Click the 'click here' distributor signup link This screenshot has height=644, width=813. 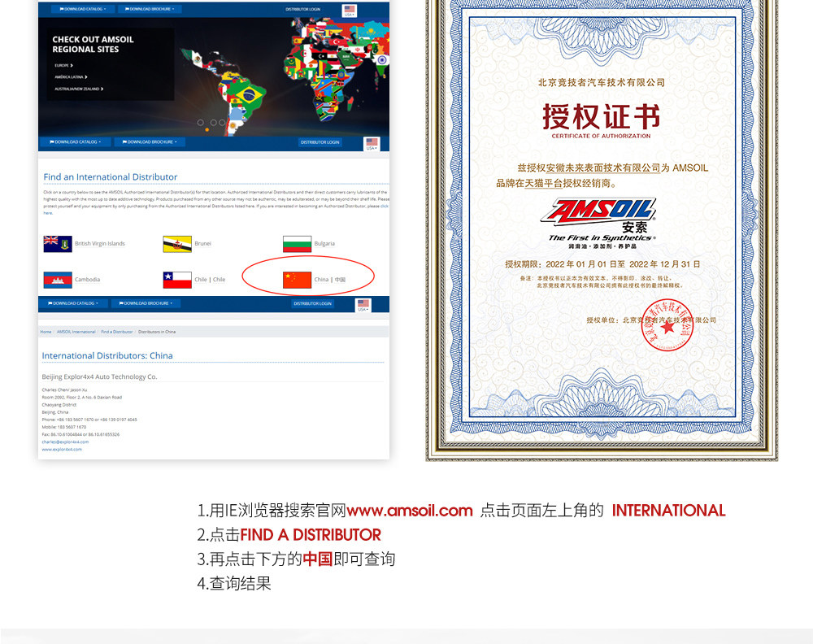pyautogui.click(x=384, y=207)
